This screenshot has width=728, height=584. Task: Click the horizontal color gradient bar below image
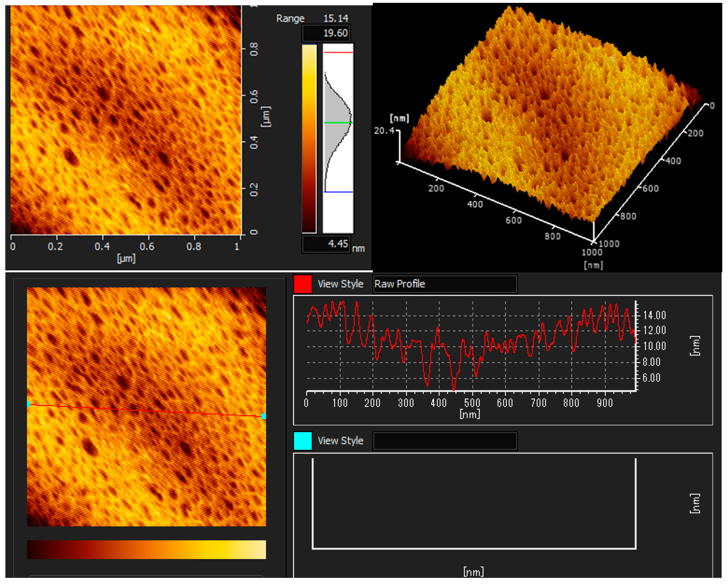[146, 549]
